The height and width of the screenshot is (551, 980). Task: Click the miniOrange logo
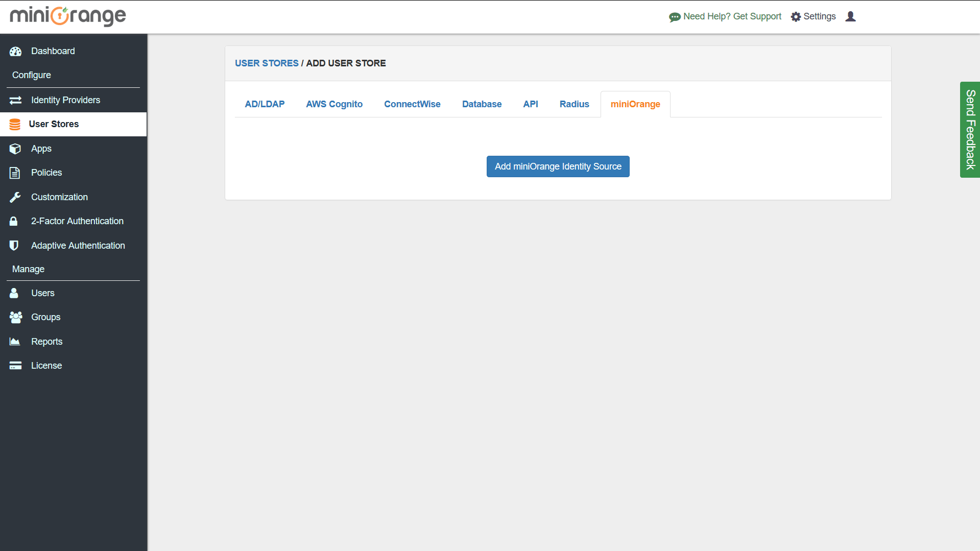68,16
